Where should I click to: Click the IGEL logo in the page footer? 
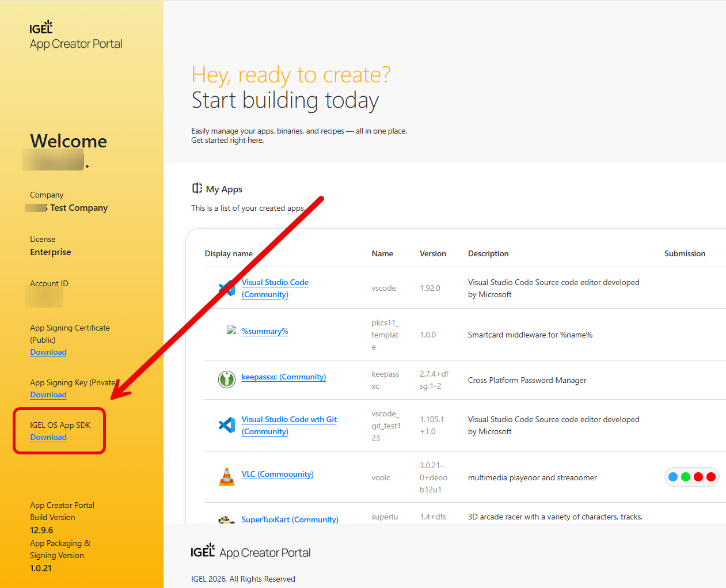pyautogui.click(x=203, y=552)
